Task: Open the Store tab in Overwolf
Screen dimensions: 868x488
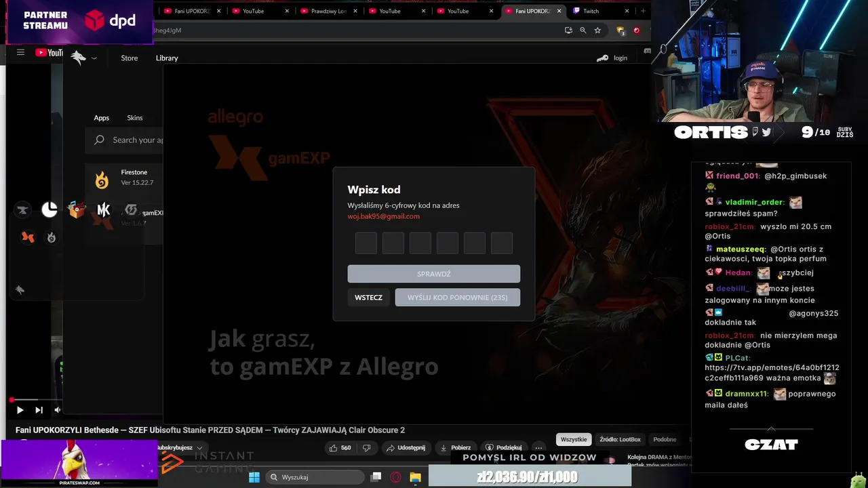Action: (x=130, y=58)
